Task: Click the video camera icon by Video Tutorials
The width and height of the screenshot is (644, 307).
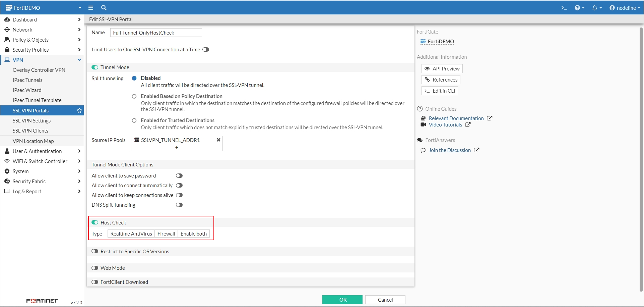Action: click(423, 124)
